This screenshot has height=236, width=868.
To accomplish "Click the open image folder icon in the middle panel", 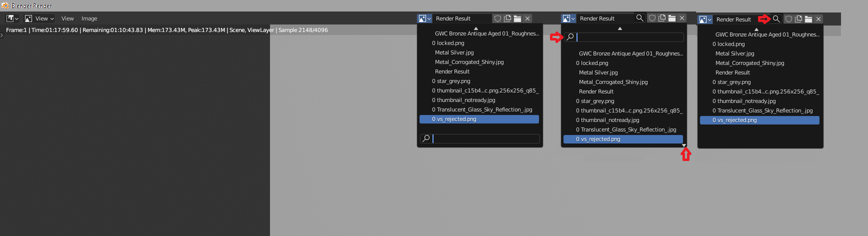I will tap(672, 18).
